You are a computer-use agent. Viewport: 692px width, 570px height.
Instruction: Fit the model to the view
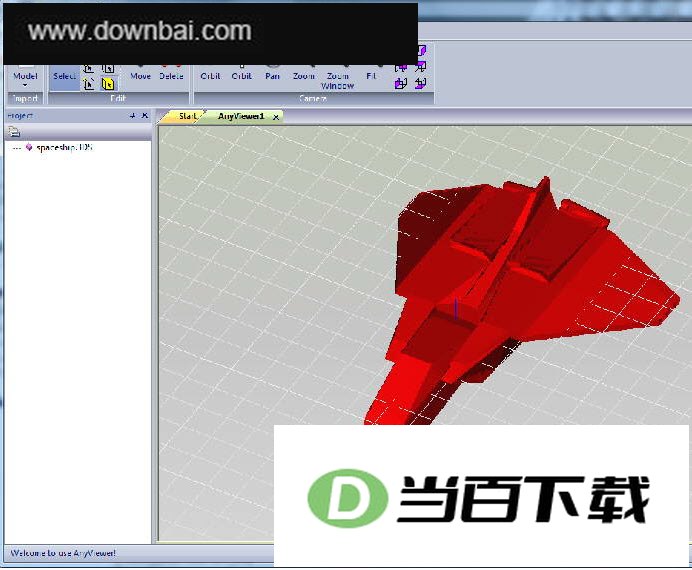pos(371,76)
